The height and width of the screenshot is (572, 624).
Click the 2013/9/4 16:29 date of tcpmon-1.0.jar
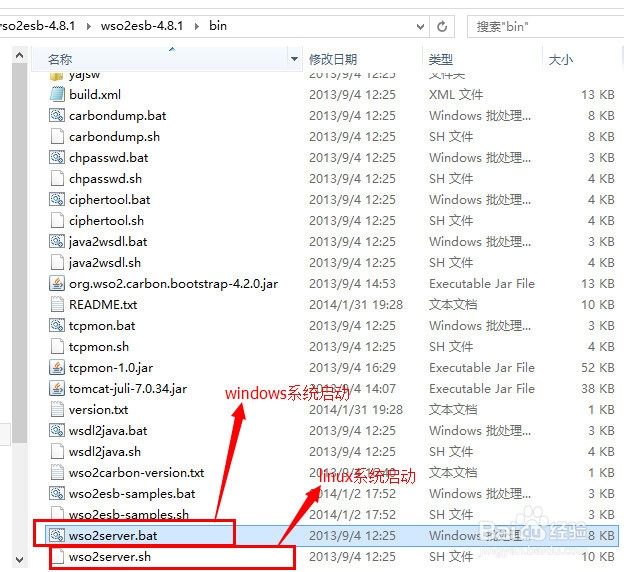(352, 367)
